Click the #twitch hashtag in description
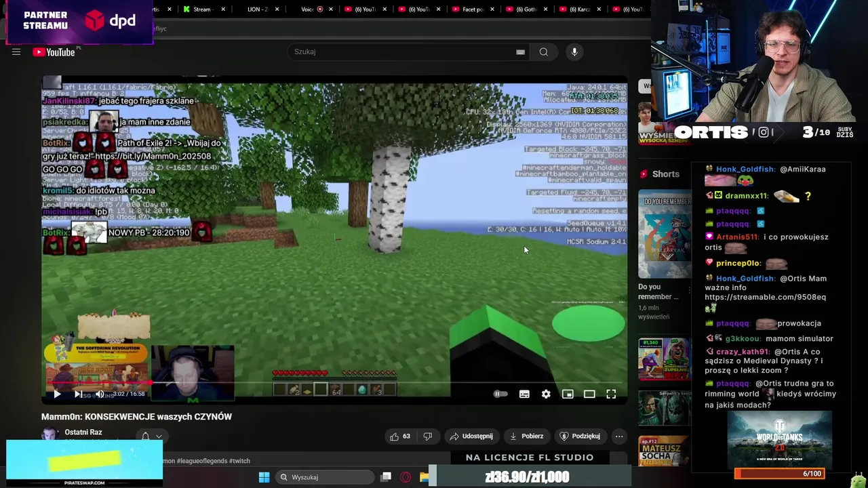 coord(239,461)
